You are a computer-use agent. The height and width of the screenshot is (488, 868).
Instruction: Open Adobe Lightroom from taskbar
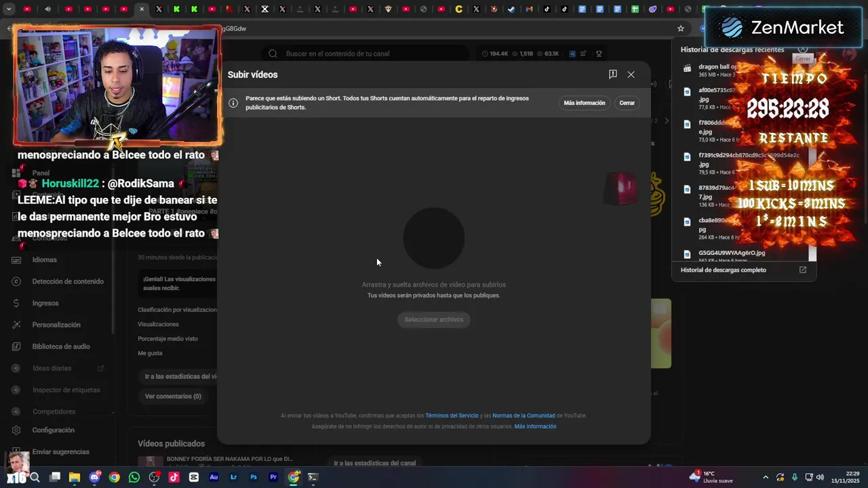click(234, 477)
